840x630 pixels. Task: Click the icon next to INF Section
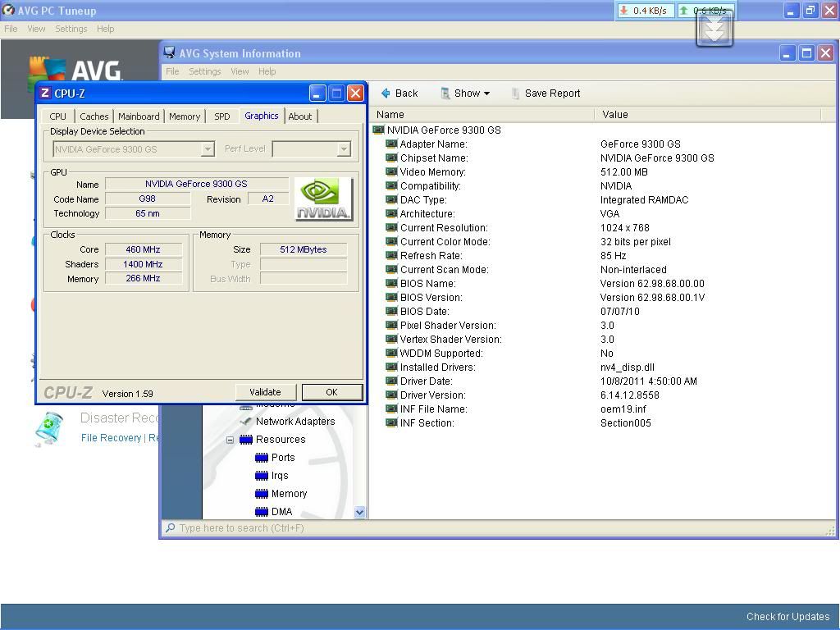tap(391, 422)
